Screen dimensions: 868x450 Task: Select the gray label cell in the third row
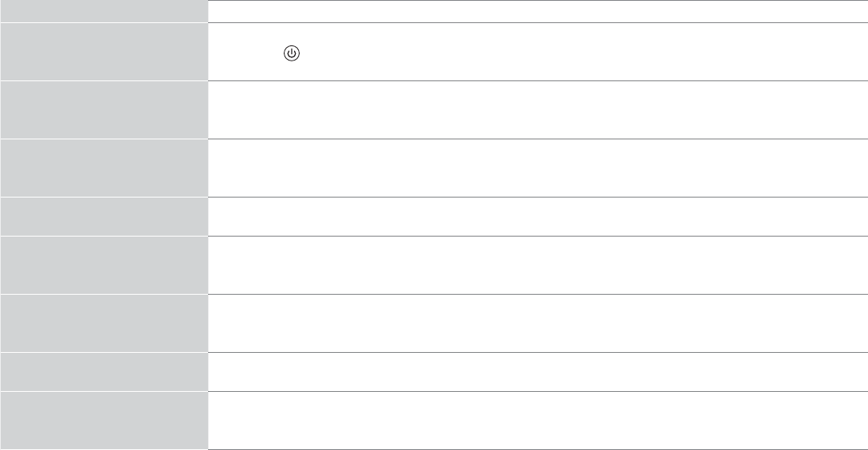pos(104,110)
